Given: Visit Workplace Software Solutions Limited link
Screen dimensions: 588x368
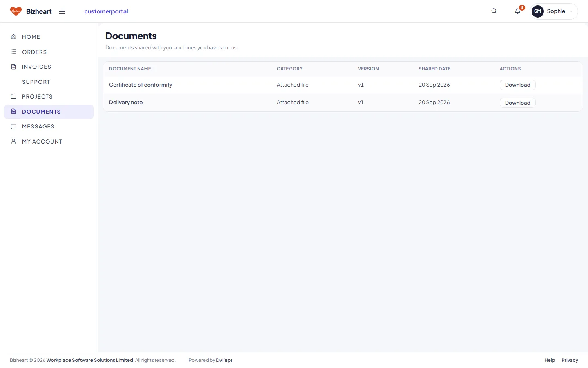Looking at the screenshot, I should (x=90, y=360).
